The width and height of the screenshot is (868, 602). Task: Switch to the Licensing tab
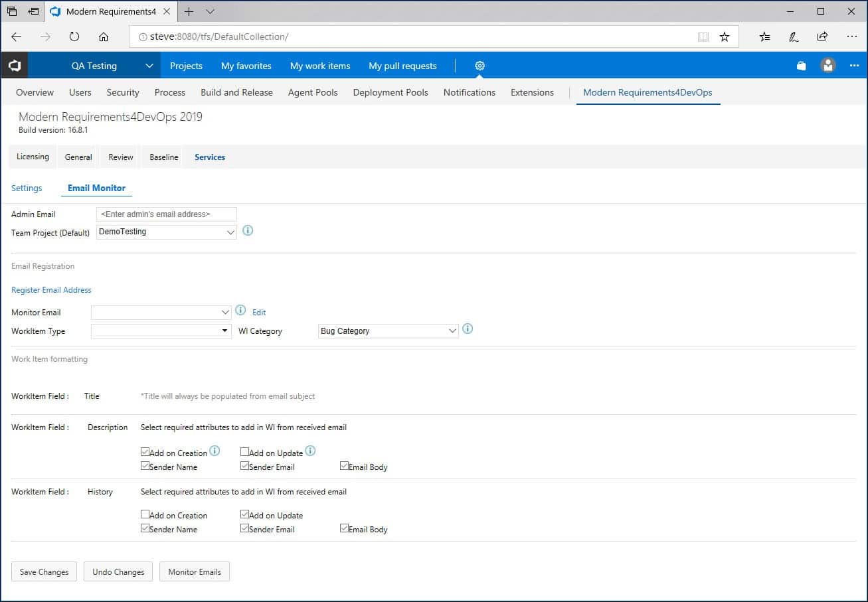tap(33, 157)
